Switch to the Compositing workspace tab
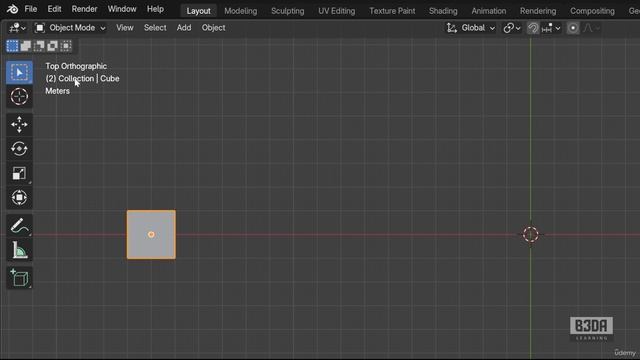 [592, 11]
